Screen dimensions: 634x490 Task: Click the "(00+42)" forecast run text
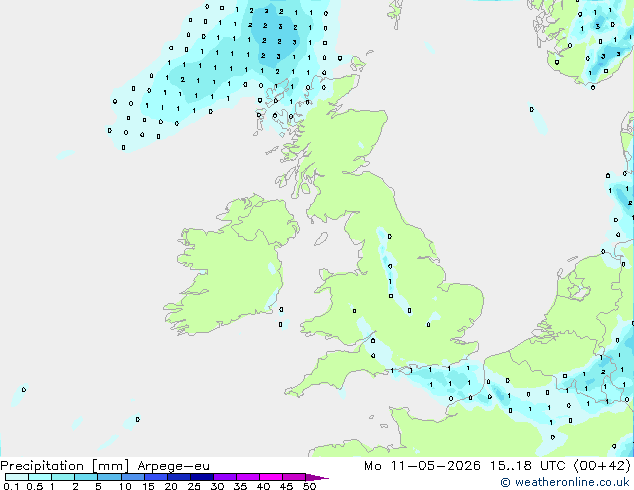(x=602, y=466)
